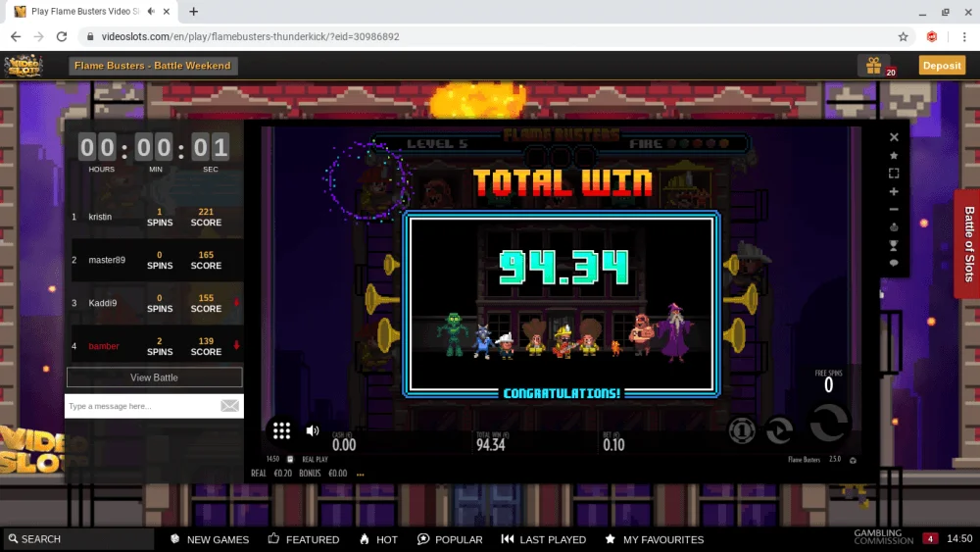The width and height of the screenshot is (980, 552).
Task: Open the chat bubble icon in game sidebar
Action: point(894,263)
